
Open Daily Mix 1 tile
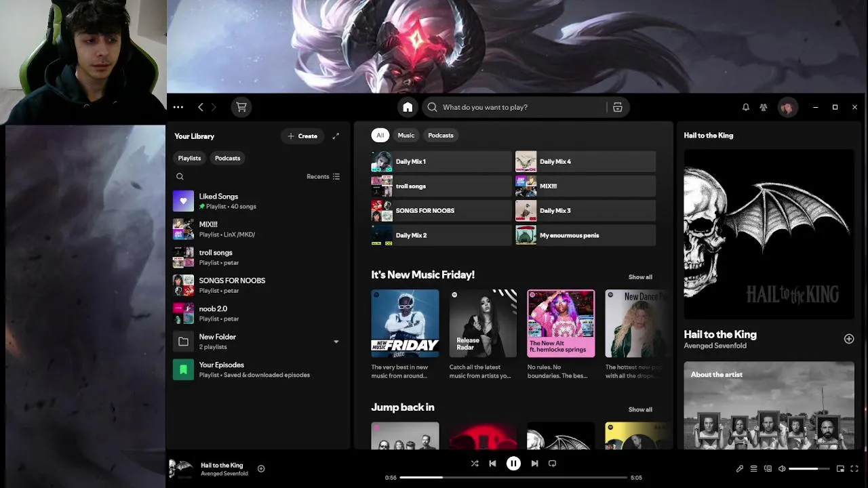[x=441, y=161]
